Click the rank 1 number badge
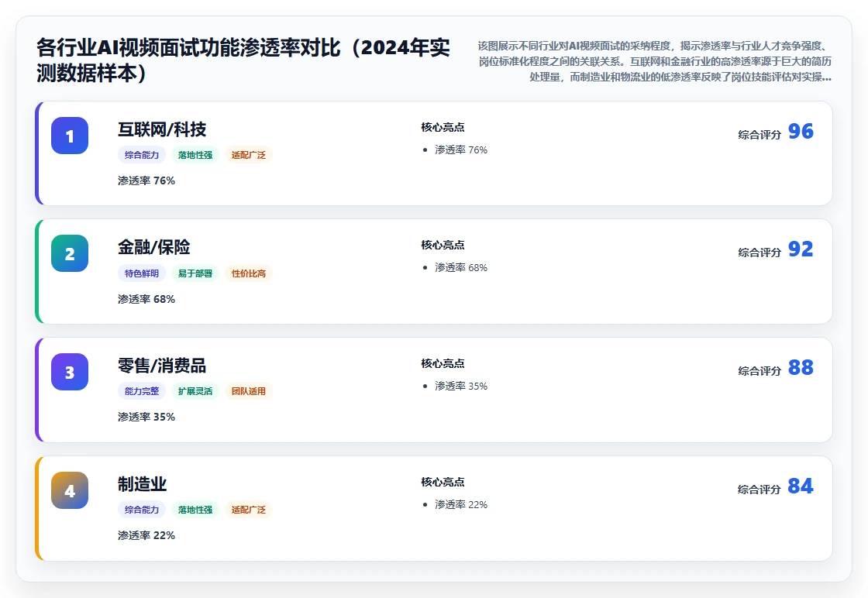 click(x=70, y=136)
